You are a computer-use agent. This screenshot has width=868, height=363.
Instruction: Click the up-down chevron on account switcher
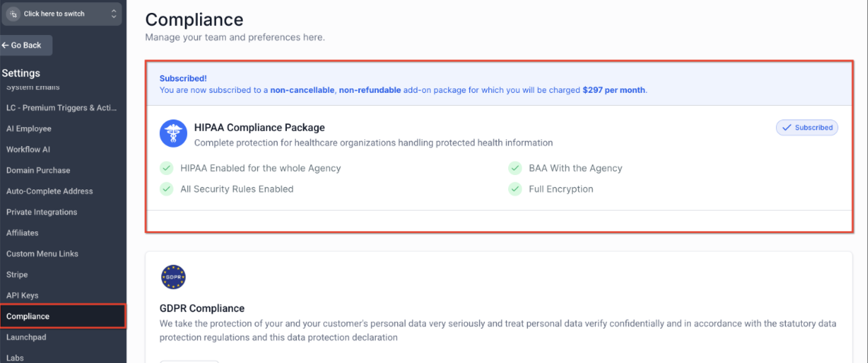click(113, 14)
